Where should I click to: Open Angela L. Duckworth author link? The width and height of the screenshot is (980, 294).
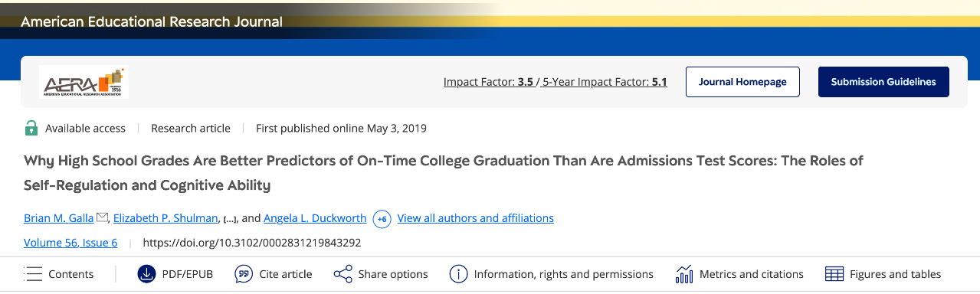point(315,218)
